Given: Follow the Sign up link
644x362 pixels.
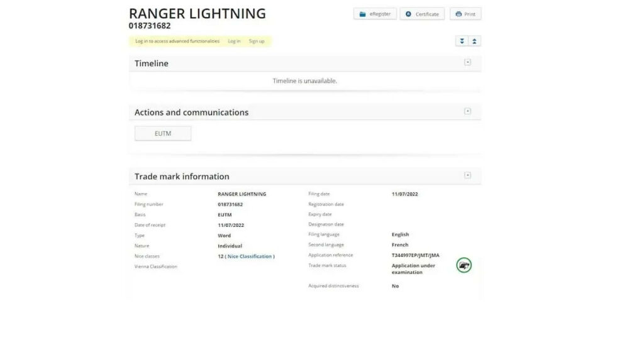Looking at the screenshot, I should 257,41.
